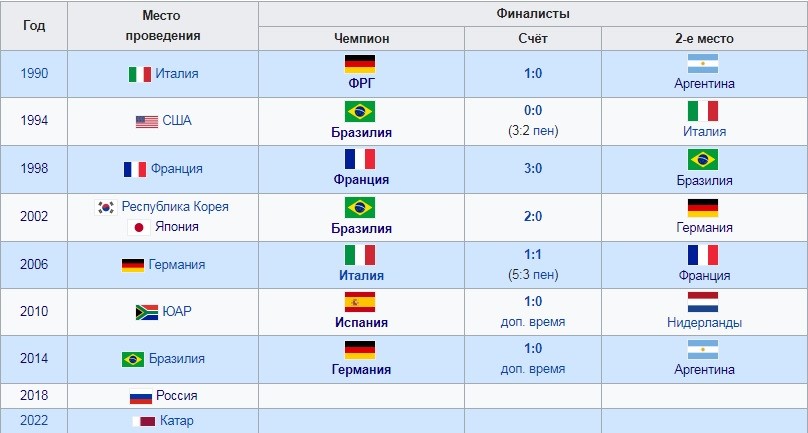Click the Japan flag beside Япония
Screen dimensions: 808x433
139,227
